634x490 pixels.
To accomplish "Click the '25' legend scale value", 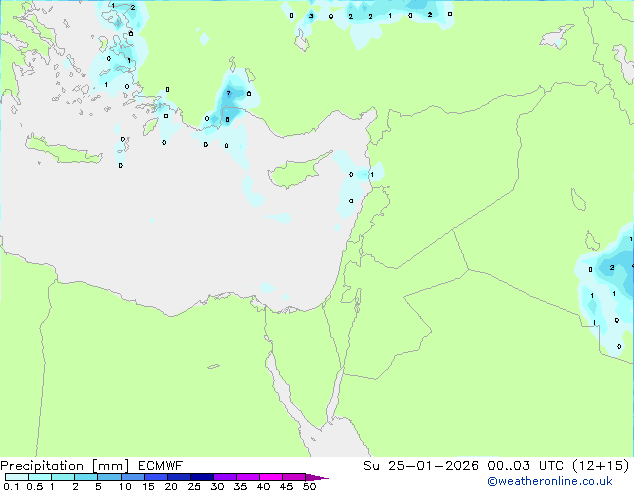I will pos(194,486).
